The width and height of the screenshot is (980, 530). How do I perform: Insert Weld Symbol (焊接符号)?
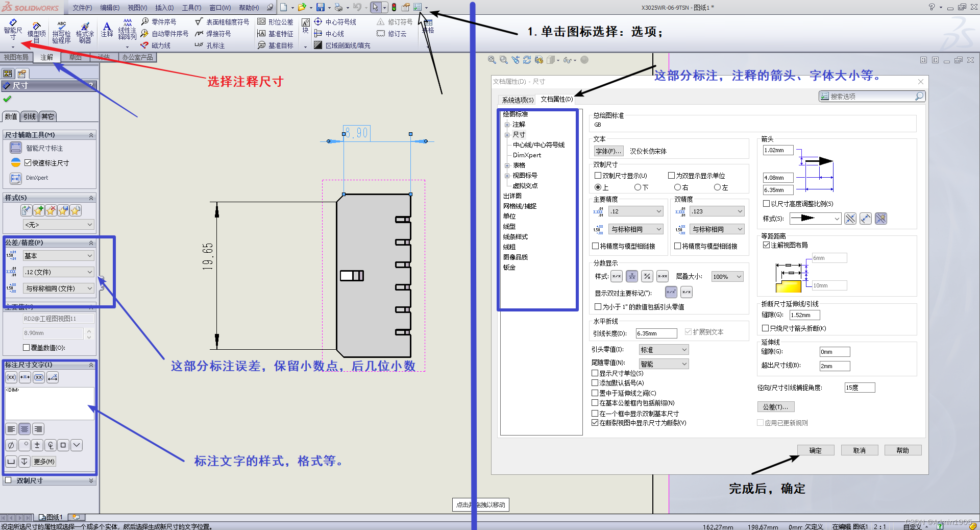213,34
